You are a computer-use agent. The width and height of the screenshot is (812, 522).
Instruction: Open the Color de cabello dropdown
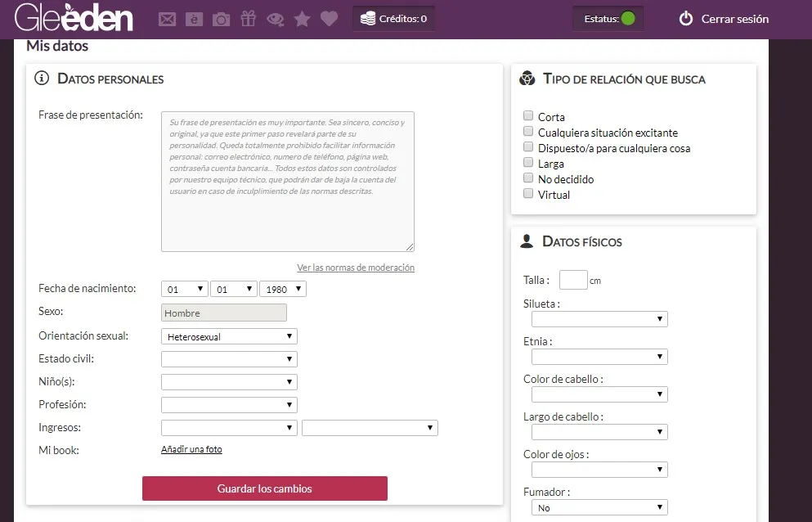[599, 394]
